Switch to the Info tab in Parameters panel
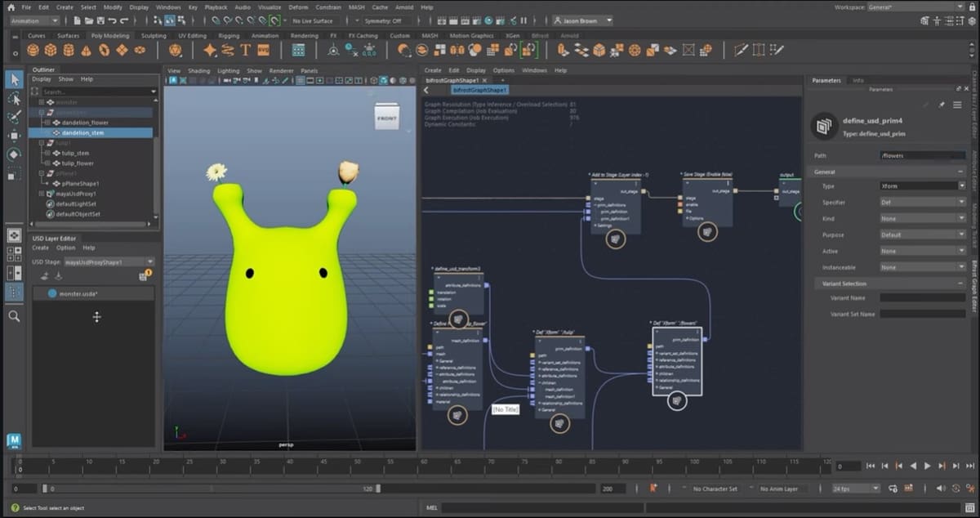This screenshot has width=980, height=518. pyautogui.click(x=858, y=80)
